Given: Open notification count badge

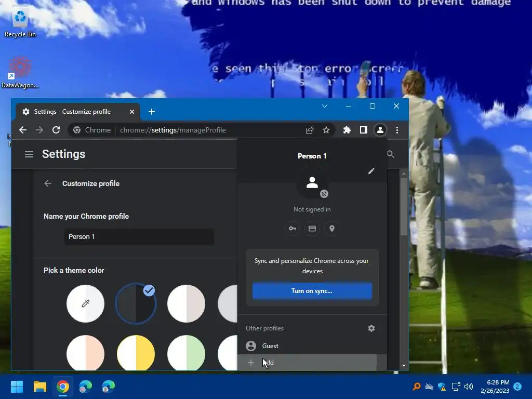Looking at the screenshot, I should 517,387.
